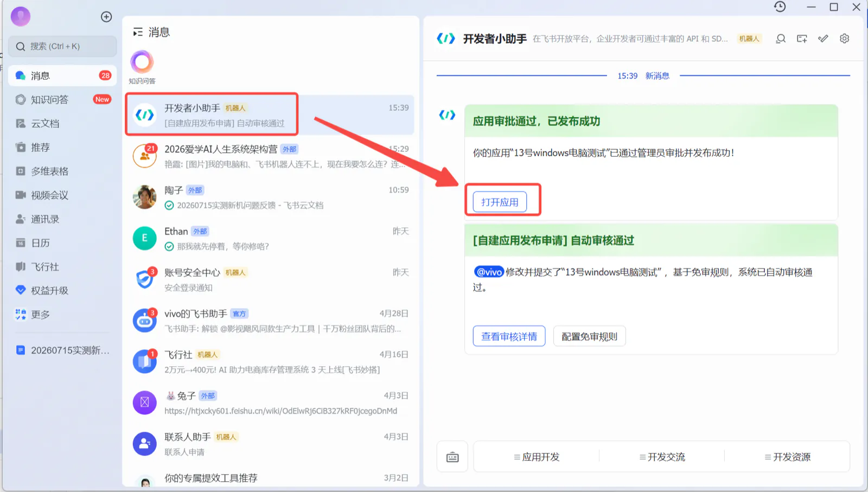Open the chat with 陶子
Image resolution: width=868 pixels, height=492 pixels.
[270, 197]
